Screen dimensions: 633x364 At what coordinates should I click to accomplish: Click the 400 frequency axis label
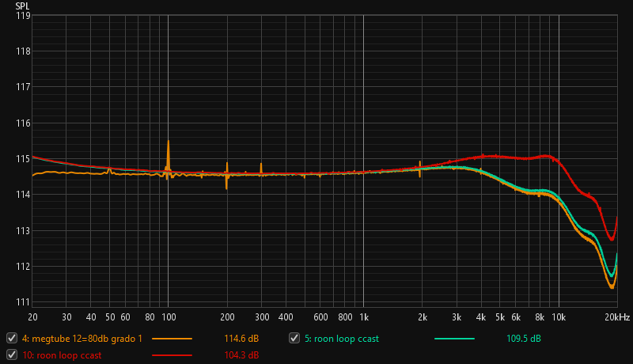pos(285,317)
